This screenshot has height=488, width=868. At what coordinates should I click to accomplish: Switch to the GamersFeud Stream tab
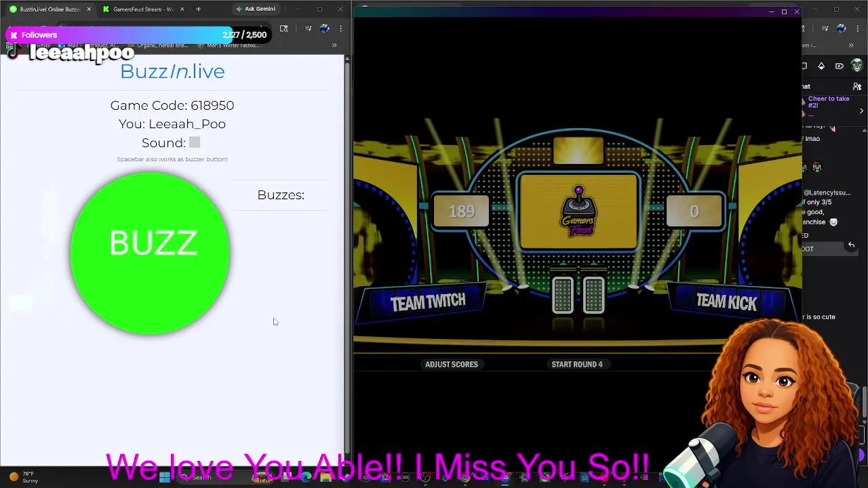pyautogui.click(x=143, y=9)
